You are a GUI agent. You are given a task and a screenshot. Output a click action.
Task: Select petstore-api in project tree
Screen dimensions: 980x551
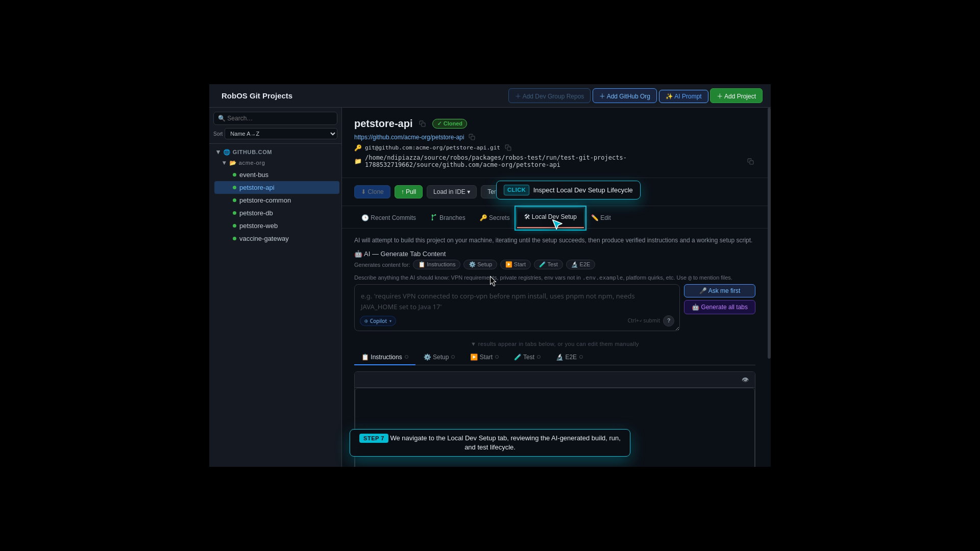pyautogui.click(x=277, y=188)
